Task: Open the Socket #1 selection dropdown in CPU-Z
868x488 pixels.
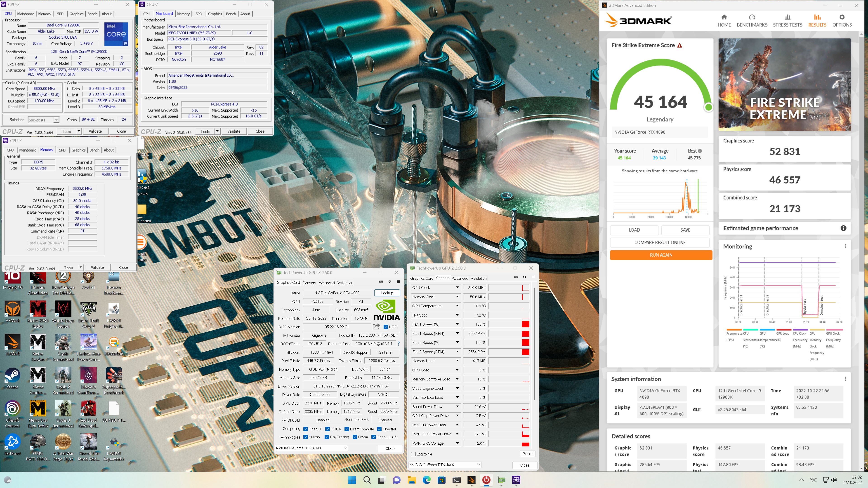Action: point(43,120)
